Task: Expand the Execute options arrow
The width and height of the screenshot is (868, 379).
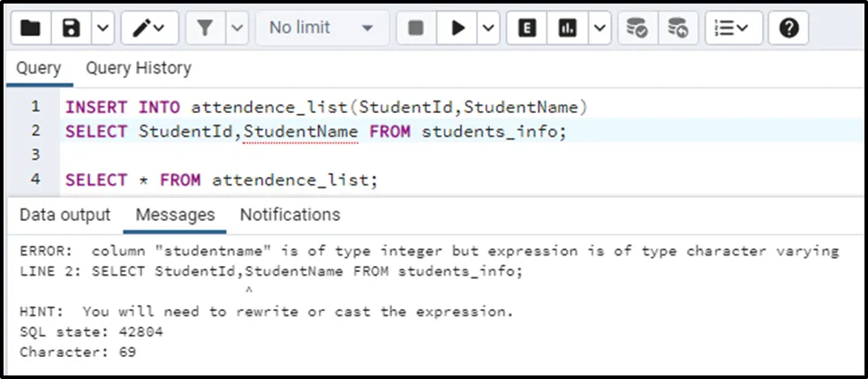Action: 488,28
